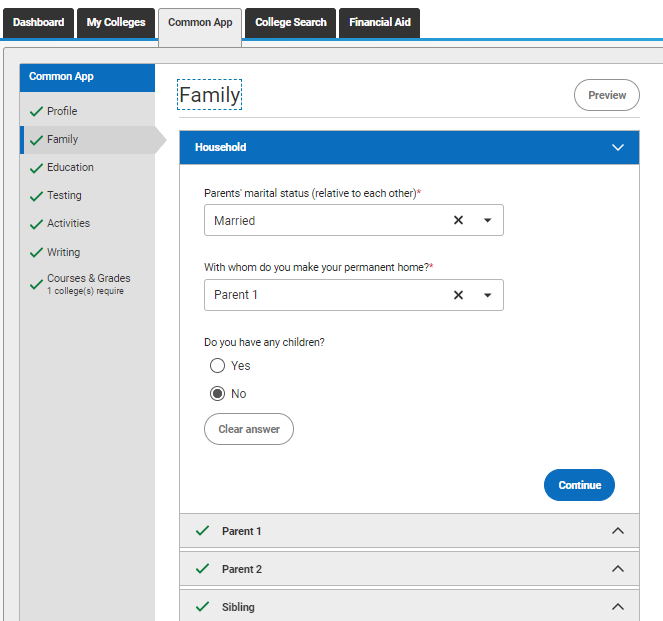Select Yes for having children

217,366
